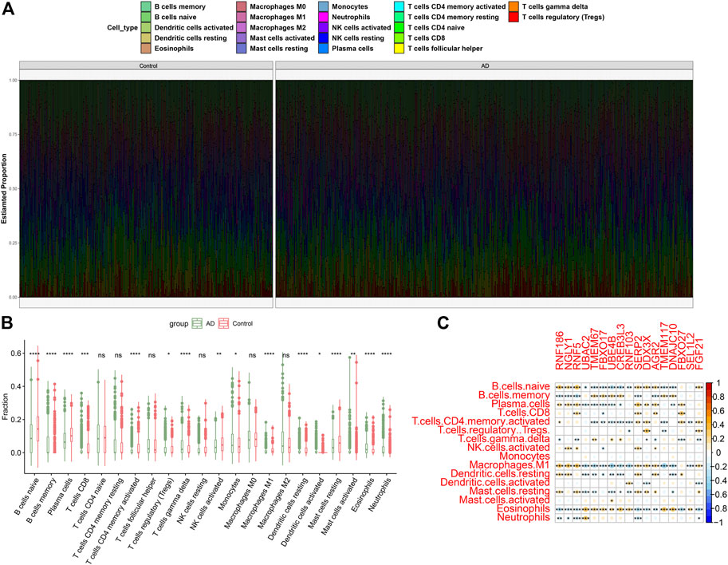This screenshot has height=565, width=728.
Task: Click the 'Neutrophils' row label in panel C
Action: click(524, 517)
